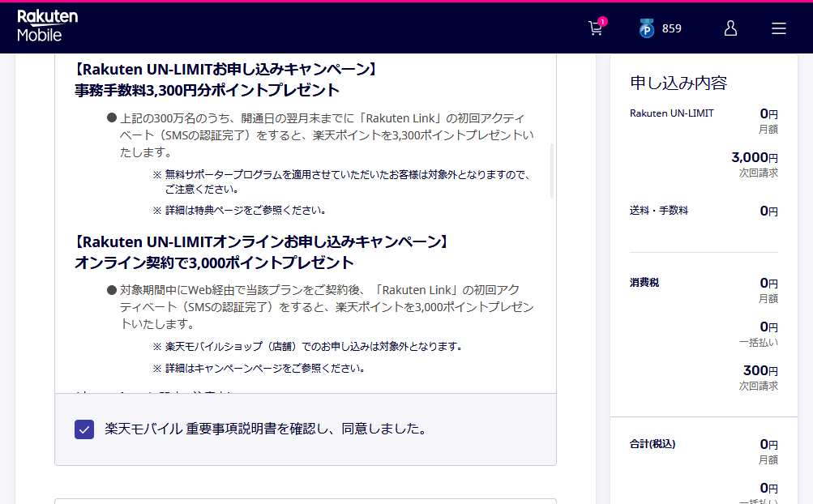Click Rakuten UN-LIMIT in the order summary
The height and width of the screenshot is (504, 813).
pyautogui.click(x=671, y=113)
